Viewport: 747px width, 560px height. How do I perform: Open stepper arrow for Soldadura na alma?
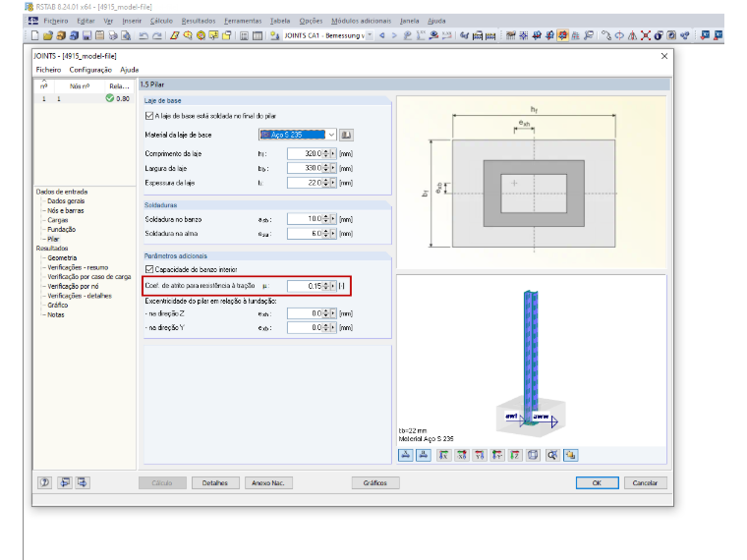pos(333,234)
